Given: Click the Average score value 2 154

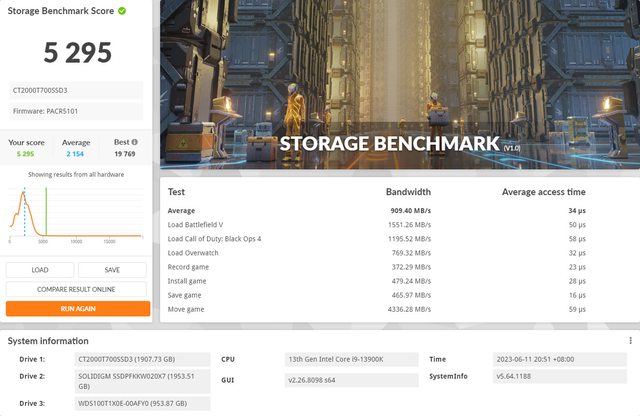Looking at the screenshot, I should 77,154.
